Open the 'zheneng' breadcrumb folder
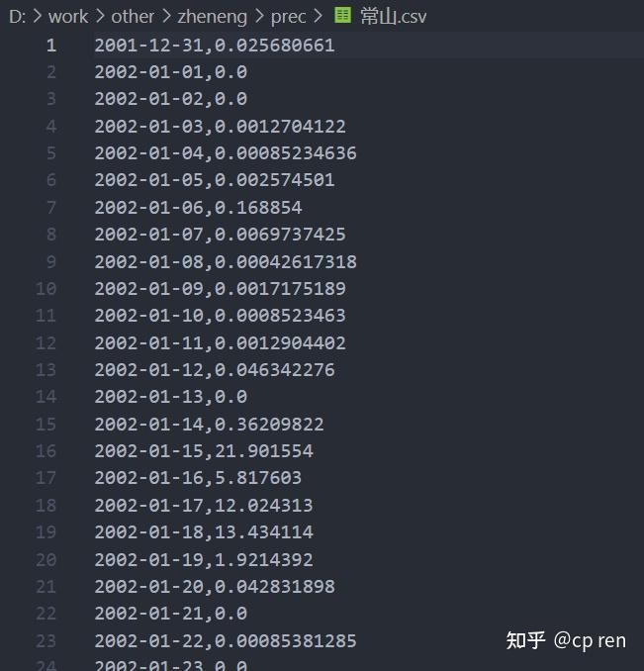 click(212, 17)
